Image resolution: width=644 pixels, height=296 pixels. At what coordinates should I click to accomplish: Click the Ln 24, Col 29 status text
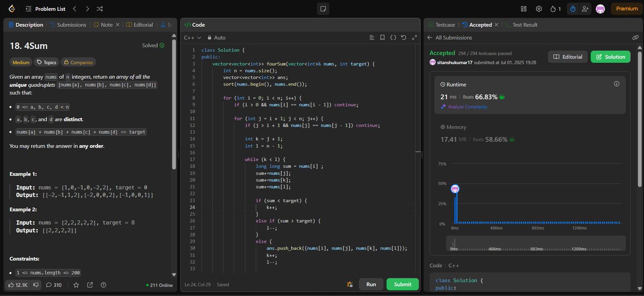pyautogui.click(x=199, y=285)
